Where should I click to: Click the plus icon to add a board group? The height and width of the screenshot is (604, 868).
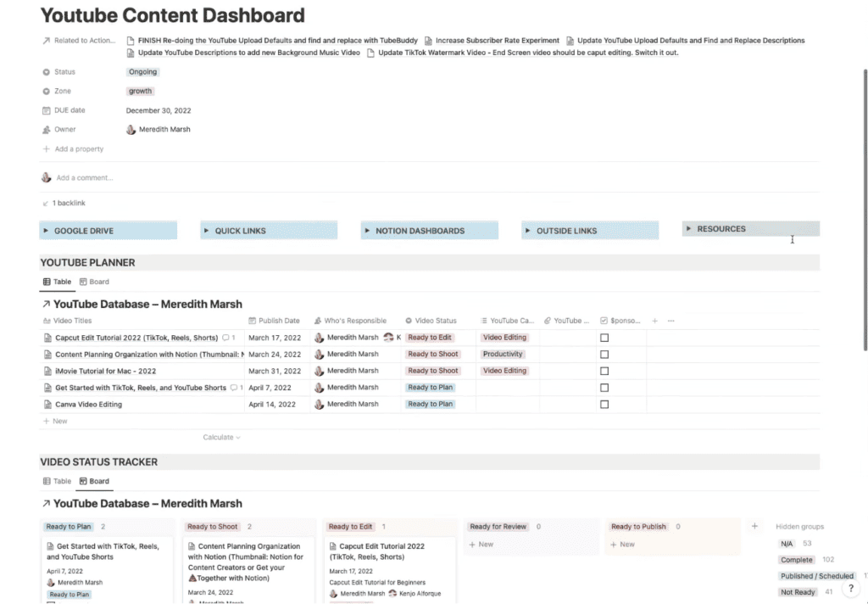[754, 526]
